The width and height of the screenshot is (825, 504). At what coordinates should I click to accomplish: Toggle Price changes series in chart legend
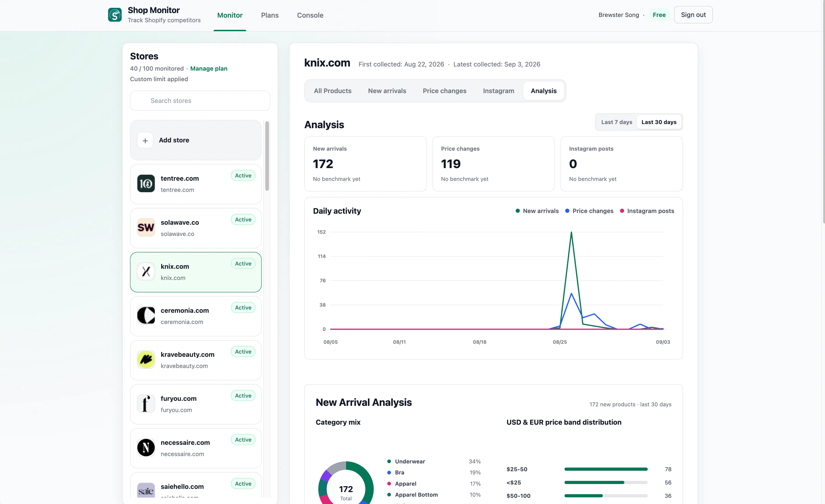tap(589, 211)
